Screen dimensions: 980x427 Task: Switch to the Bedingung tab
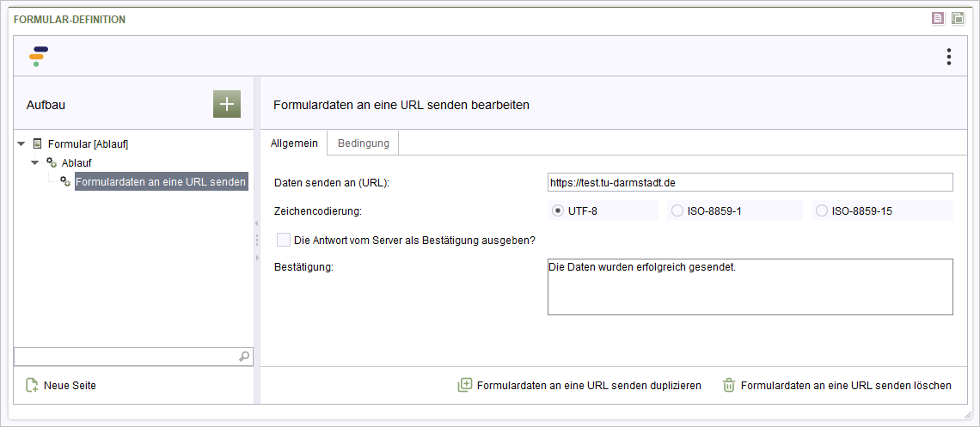[363, 143]
